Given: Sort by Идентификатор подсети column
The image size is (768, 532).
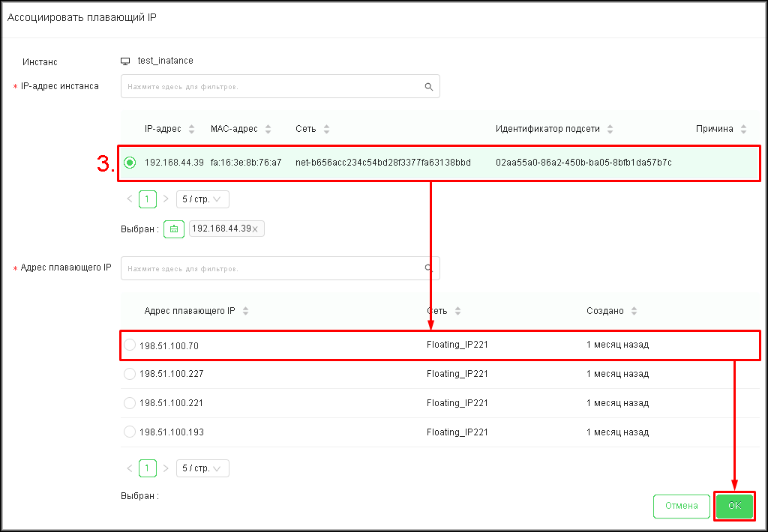Looking at the screenshot, I should 610,129.
